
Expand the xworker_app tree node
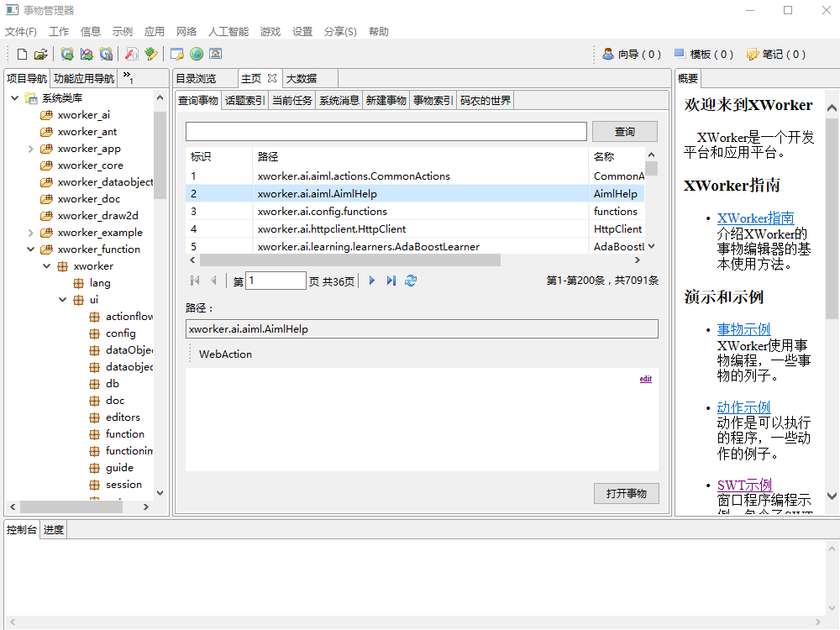pos(30,149)
